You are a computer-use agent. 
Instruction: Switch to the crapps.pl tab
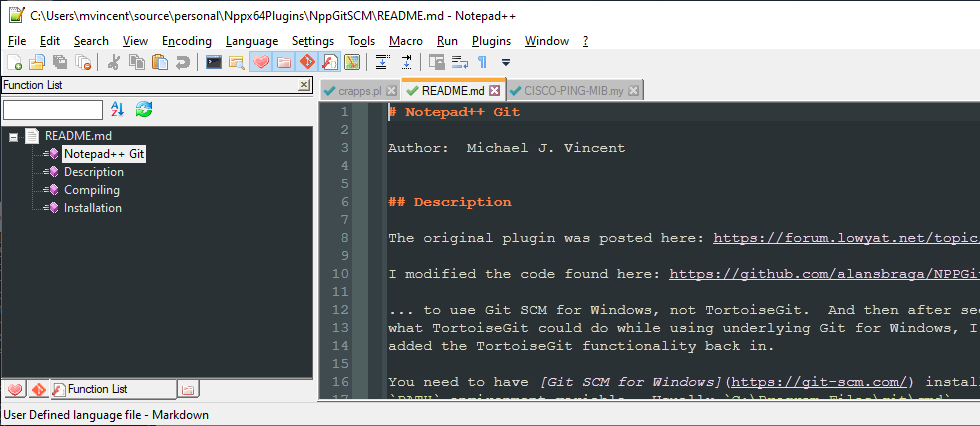359,91
